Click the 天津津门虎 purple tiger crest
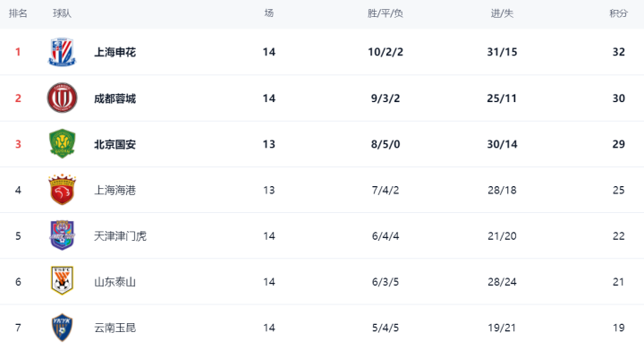The width and height of the screenshot is (644, 350). [62, 235]
